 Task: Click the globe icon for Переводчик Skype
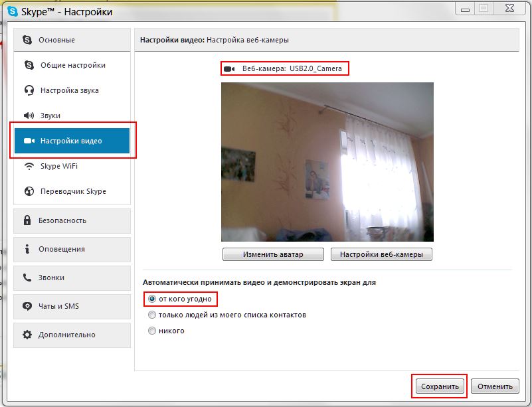[29, 191]
